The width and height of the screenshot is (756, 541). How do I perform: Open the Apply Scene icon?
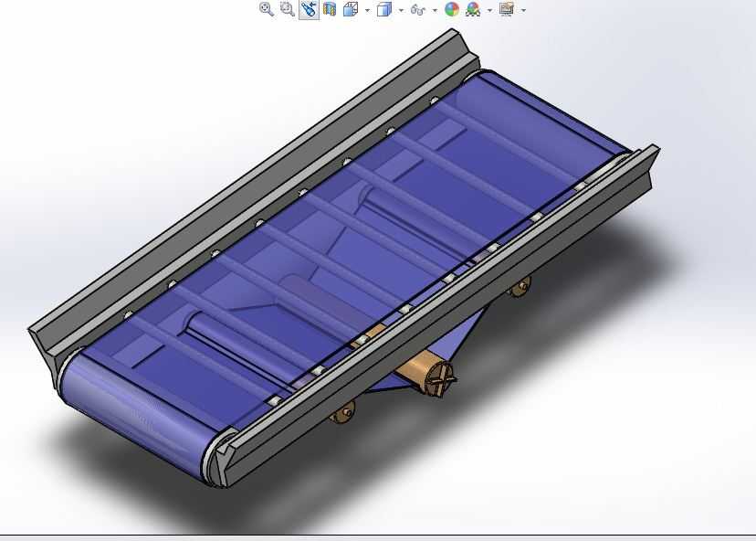[x=474, y=9]
